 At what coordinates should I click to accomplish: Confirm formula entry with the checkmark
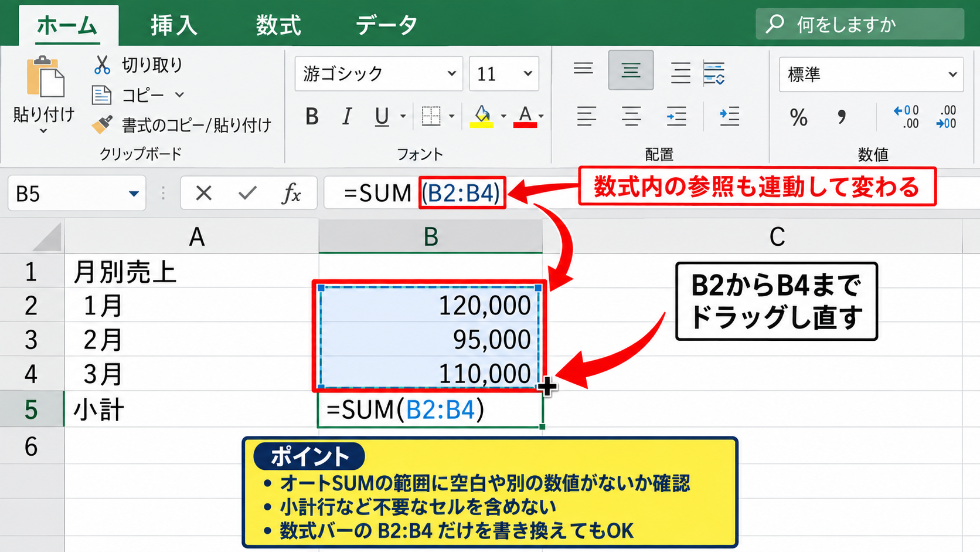[247, 192]
